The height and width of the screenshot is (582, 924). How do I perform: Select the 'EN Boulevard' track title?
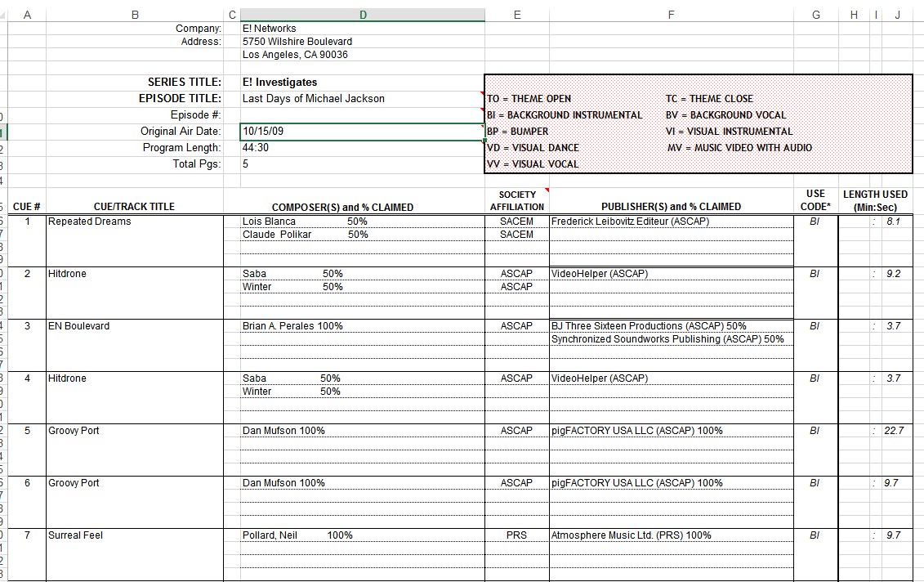[x=79, y=326]
